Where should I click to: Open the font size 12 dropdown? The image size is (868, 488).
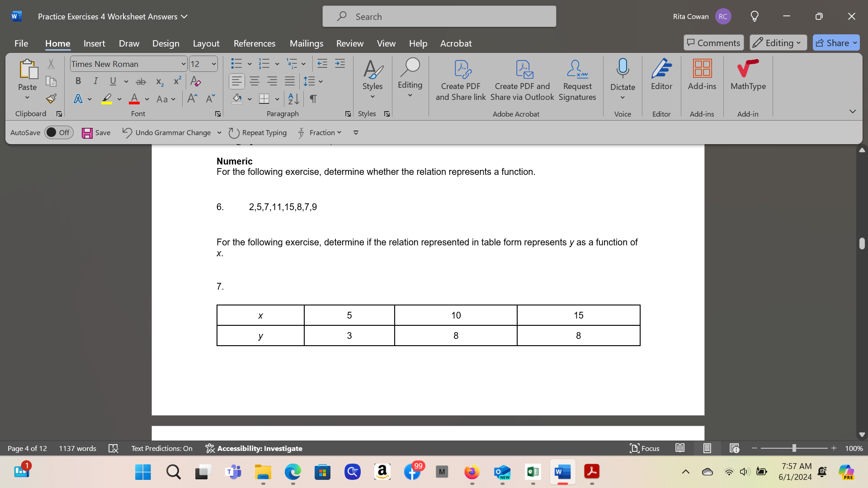(x=213, y=64)
